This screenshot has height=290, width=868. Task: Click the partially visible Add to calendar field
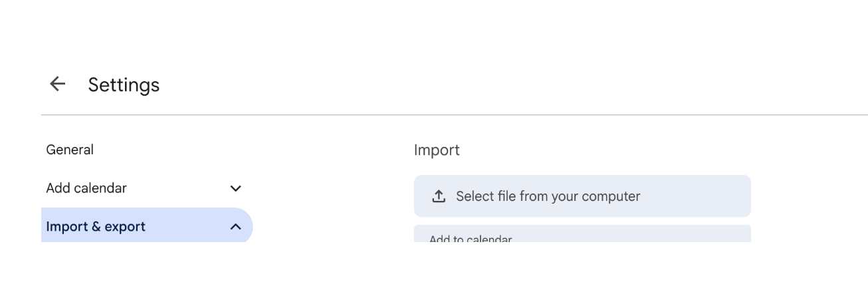pos(582,233)
